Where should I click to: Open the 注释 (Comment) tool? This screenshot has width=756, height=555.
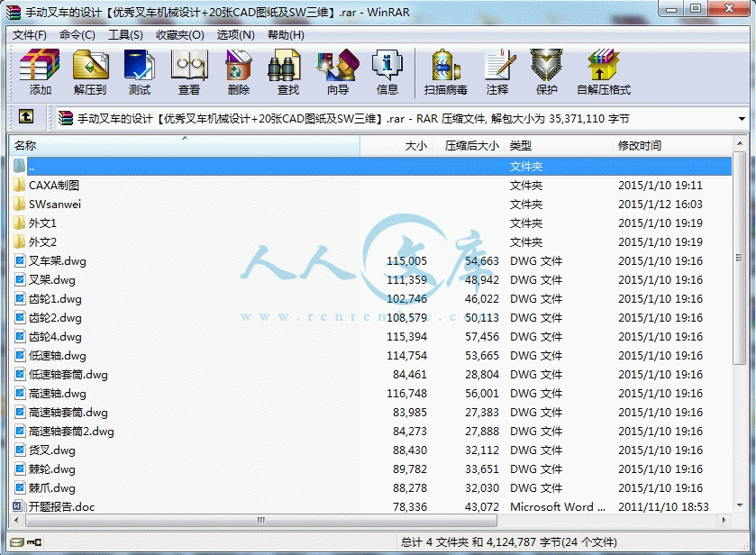click(x=498, y=65)
